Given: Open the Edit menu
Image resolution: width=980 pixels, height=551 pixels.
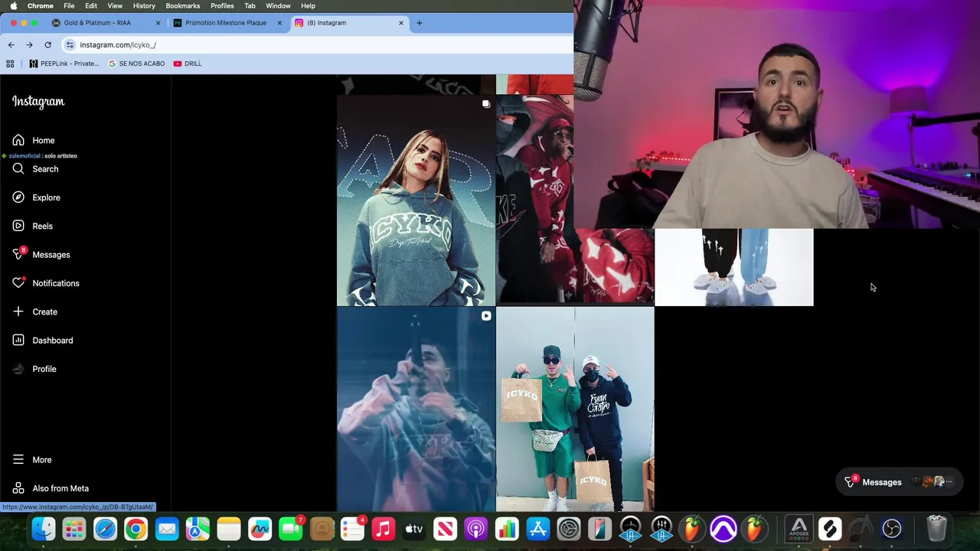Looking at the screenshot, I should [91, 6].
